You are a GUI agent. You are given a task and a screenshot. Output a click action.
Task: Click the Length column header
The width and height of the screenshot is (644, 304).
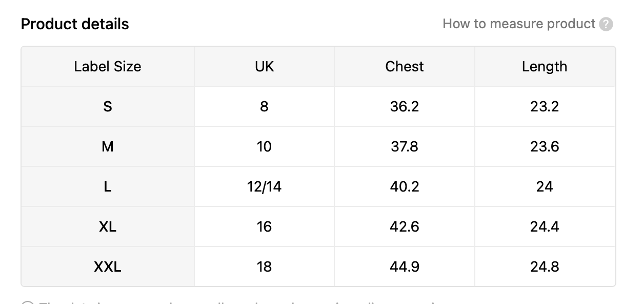[x=545, y=66]
